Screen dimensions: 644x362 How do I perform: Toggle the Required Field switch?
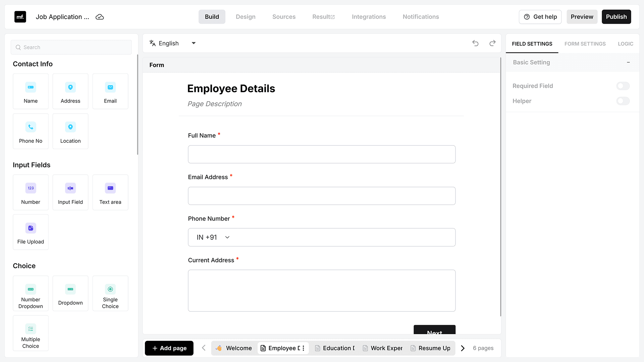(x=623, y=86)
